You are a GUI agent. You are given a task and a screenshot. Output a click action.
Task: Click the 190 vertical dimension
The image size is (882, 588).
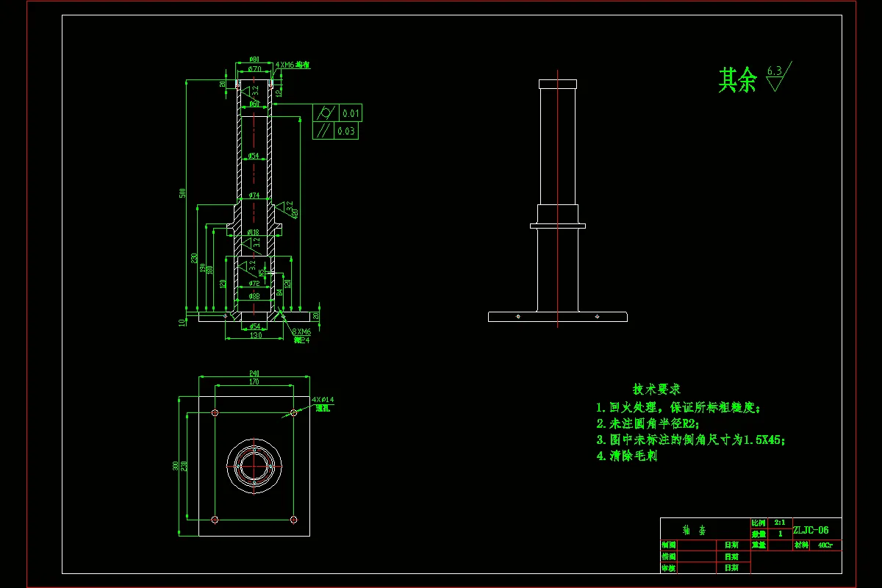point(202,269)
